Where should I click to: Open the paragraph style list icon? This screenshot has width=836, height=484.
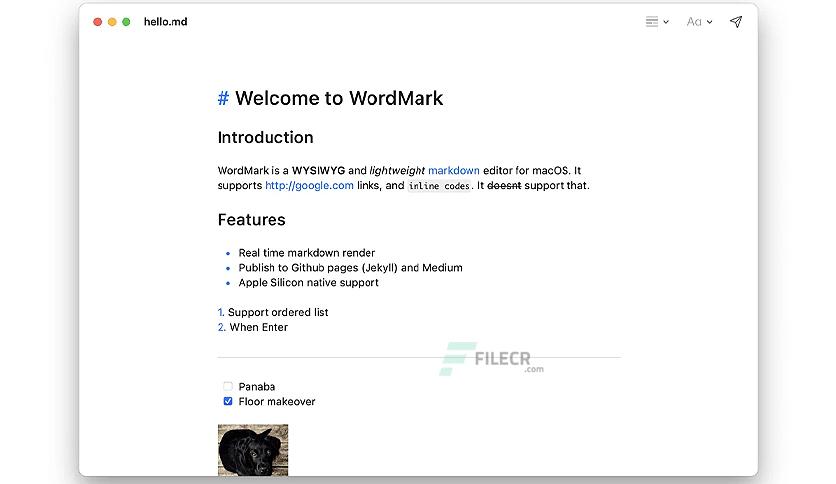pyautogui.click(x=652, y=22)
